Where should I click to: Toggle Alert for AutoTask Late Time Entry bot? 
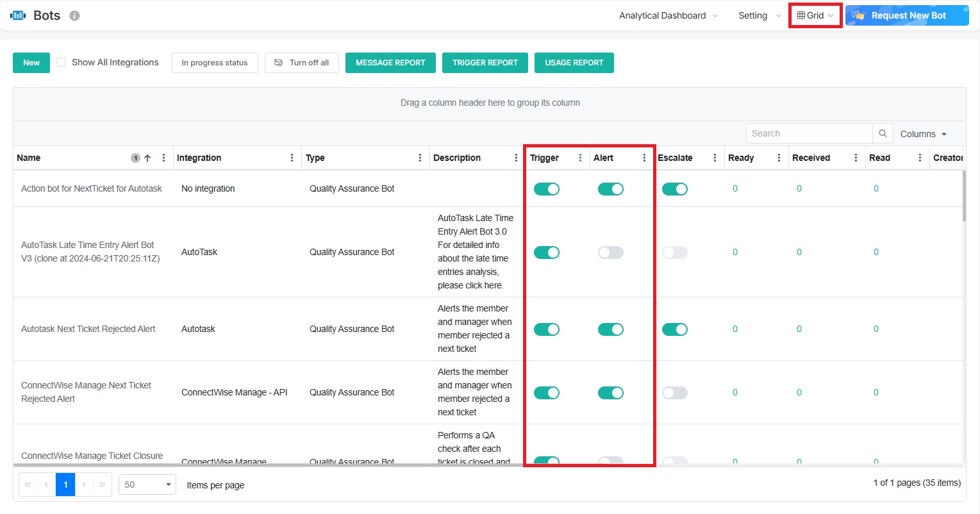coord(610,253)
